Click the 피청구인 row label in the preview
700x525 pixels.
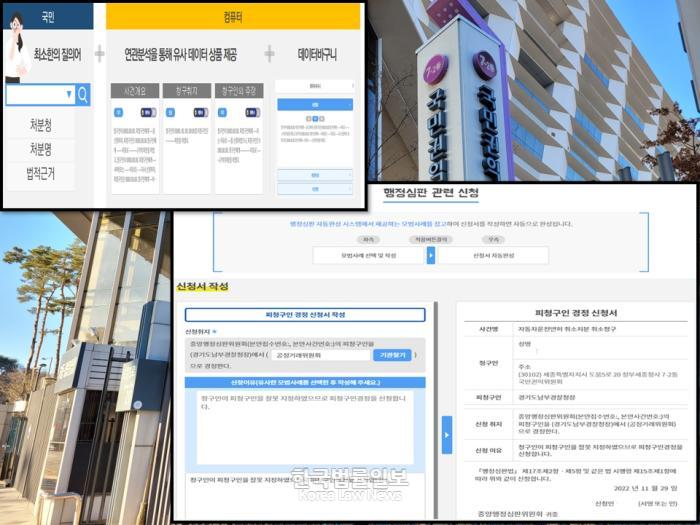coord(489,397)
